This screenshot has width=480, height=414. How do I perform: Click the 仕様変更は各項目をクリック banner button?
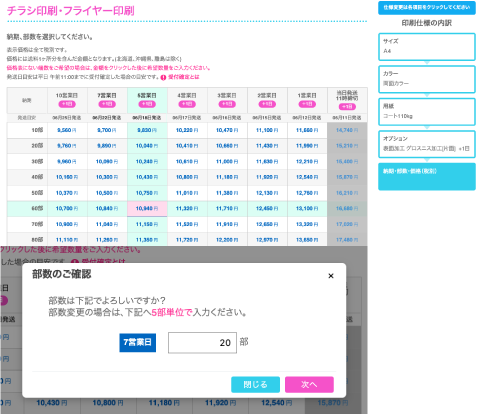click(427, 8)
